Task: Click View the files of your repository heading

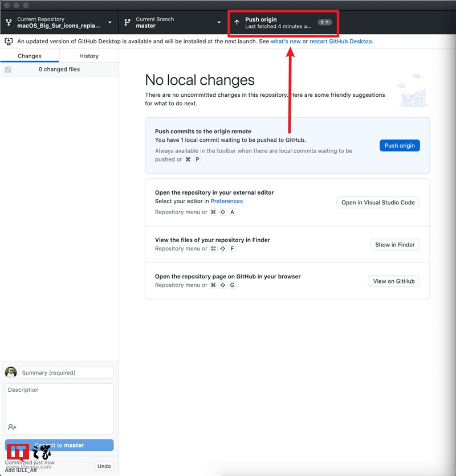Action: tap(213, 240)
